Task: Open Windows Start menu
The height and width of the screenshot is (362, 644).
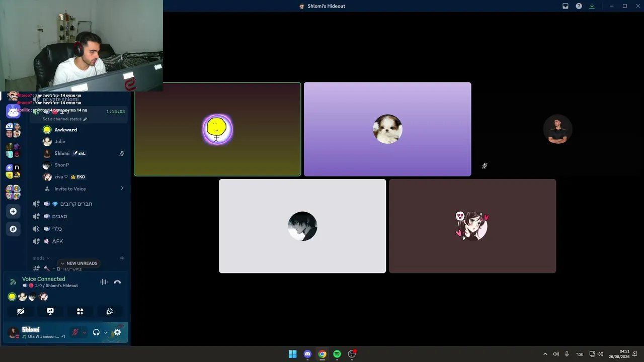Action: pyautogui.click(x=292, y=354)
